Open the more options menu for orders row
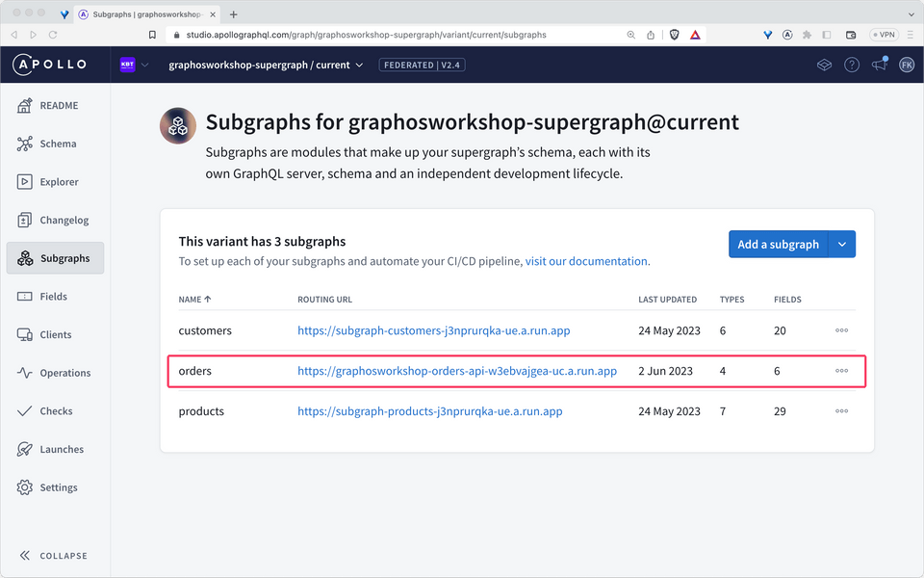Image resolution: width=924 pixels, height=578 pixels. (841, 371)
